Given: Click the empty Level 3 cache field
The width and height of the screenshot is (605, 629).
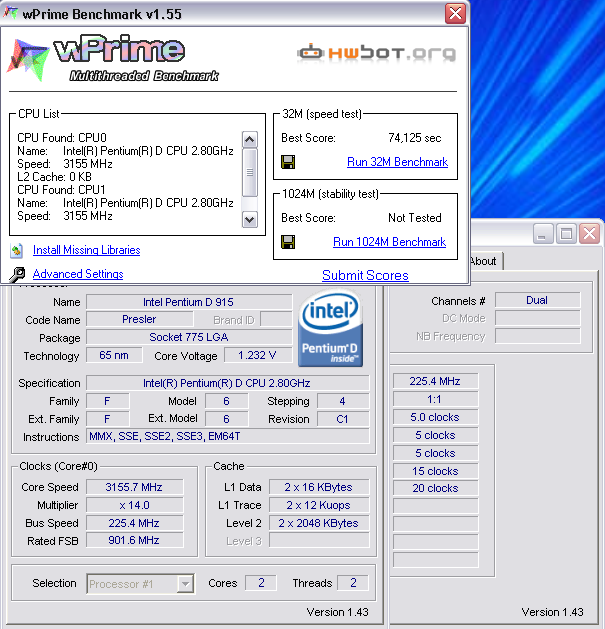Looking at the screenshot, I should pyautogui.click(x=319, y=540).
